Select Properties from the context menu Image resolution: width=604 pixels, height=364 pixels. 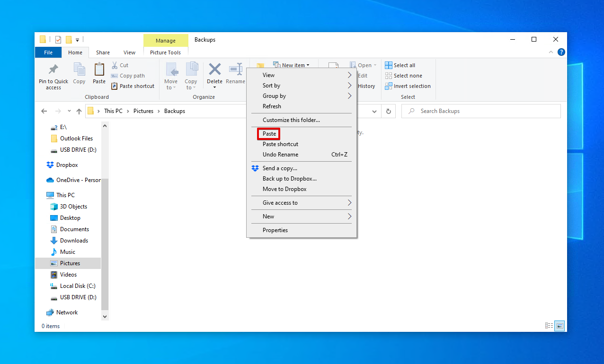point(275,230)
